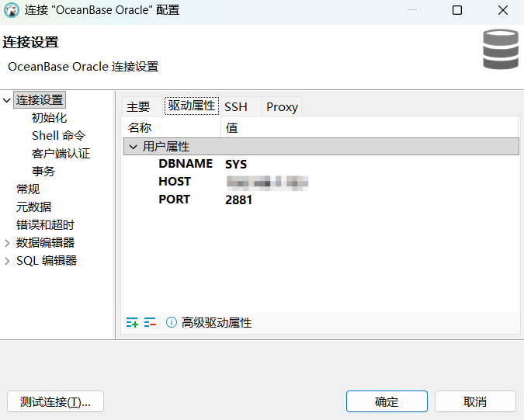
Task: Click the 取消 button
Action: pyautogui.click(x=475, y=401)
